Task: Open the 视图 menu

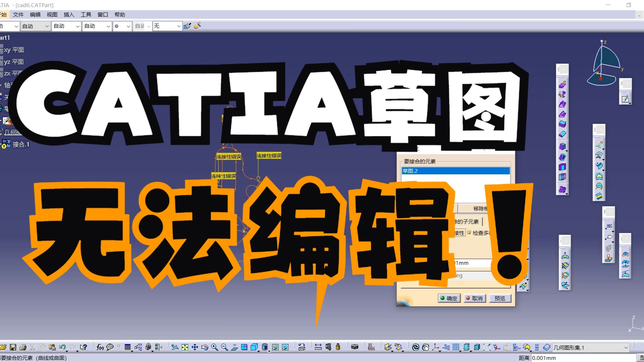Action: [52, 14]
